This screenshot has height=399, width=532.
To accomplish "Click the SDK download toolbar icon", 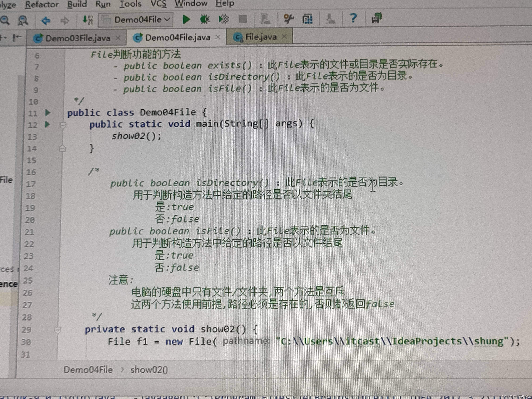I will 330,18.
